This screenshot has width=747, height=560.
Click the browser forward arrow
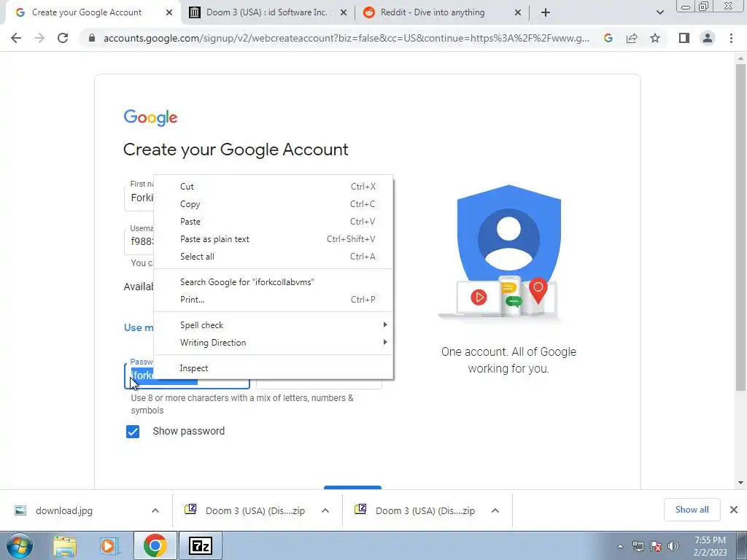(39, 38)
